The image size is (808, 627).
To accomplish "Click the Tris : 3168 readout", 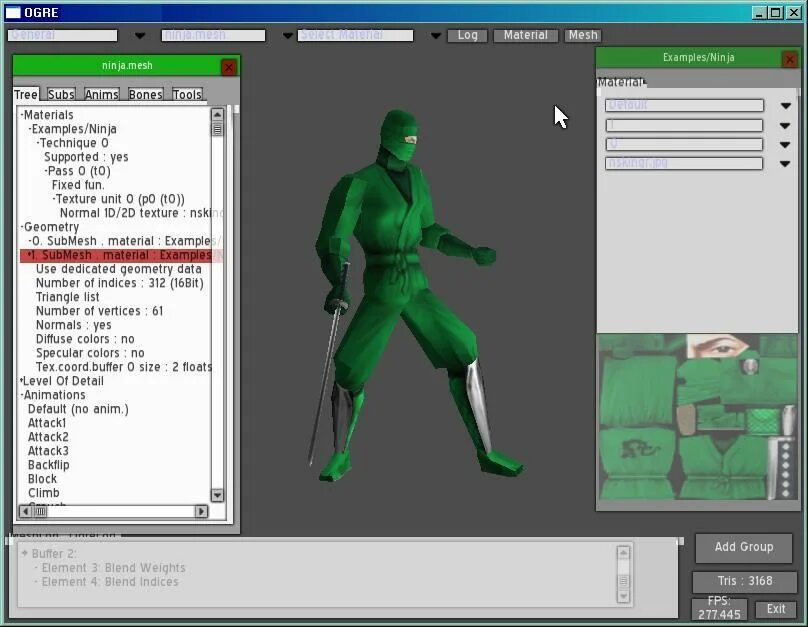I will 745,581.
